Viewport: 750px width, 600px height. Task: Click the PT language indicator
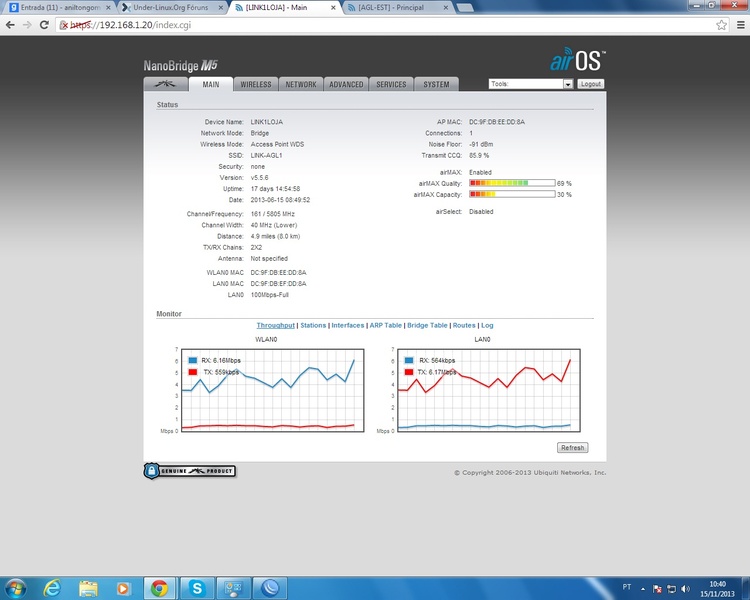[x=627, y=587]
